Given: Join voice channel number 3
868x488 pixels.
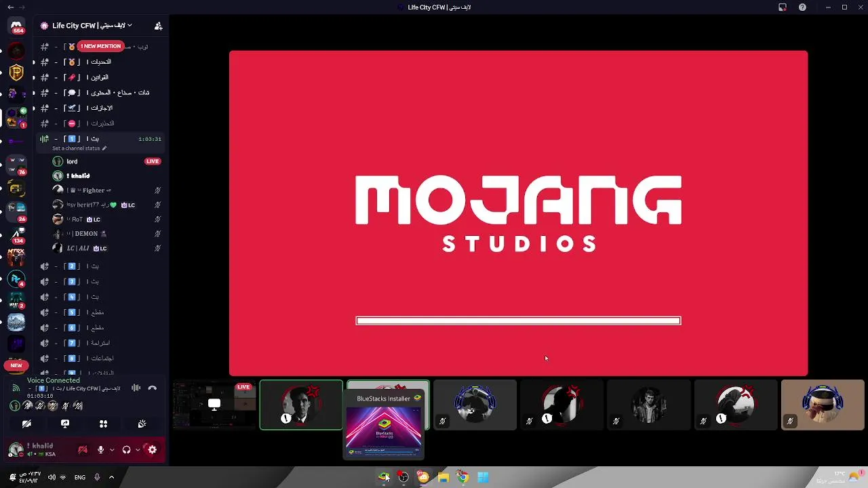Looking at the screenshot, I should click(100, 281).
